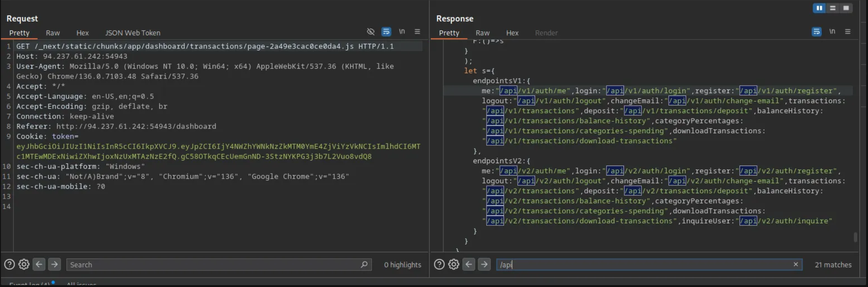Open JSON Web Token tab

tap(133, 33)
